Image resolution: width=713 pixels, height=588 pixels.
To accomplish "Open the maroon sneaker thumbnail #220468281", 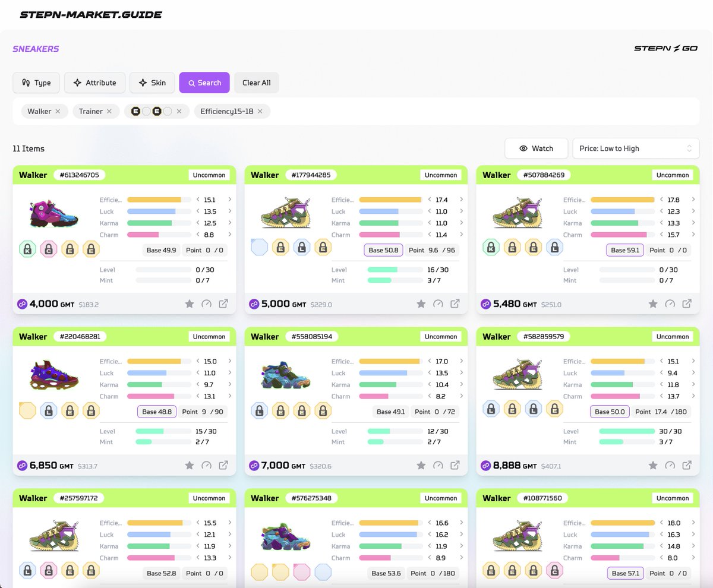I will [54, 374].
